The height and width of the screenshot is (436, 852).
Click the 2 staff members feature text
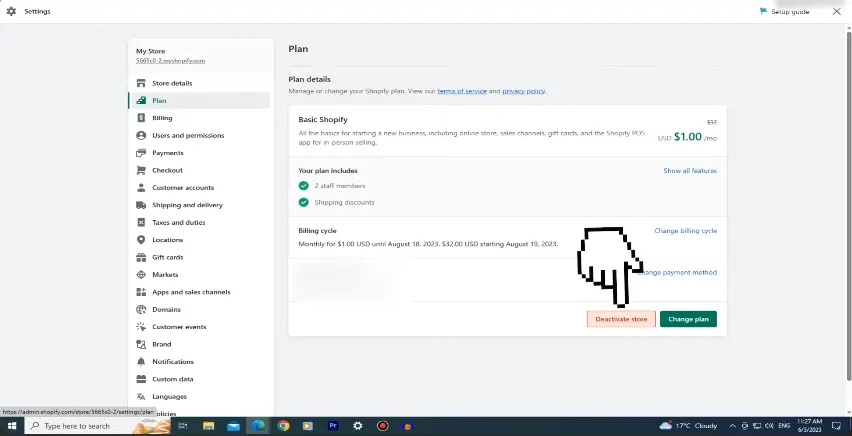(x=340, y=186)
